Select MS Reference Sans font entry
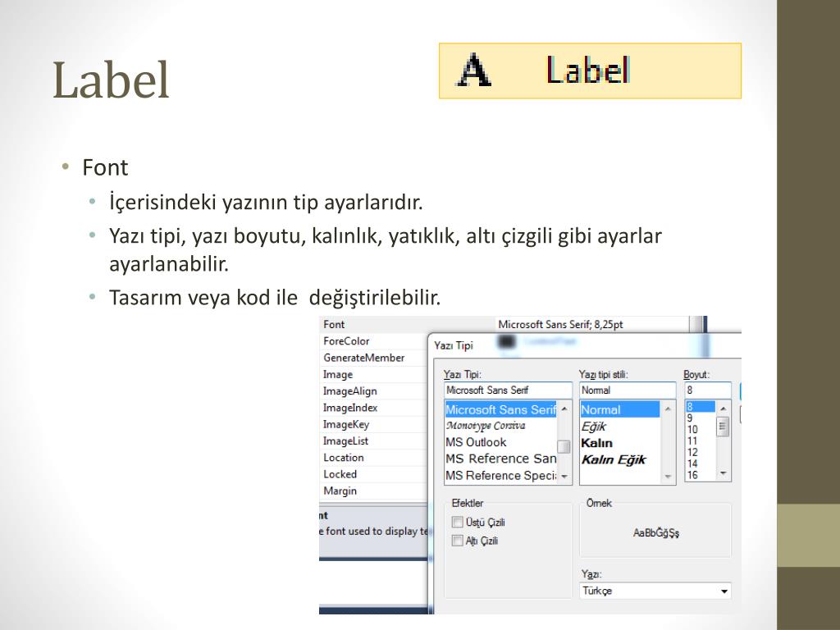 point(501,459)
